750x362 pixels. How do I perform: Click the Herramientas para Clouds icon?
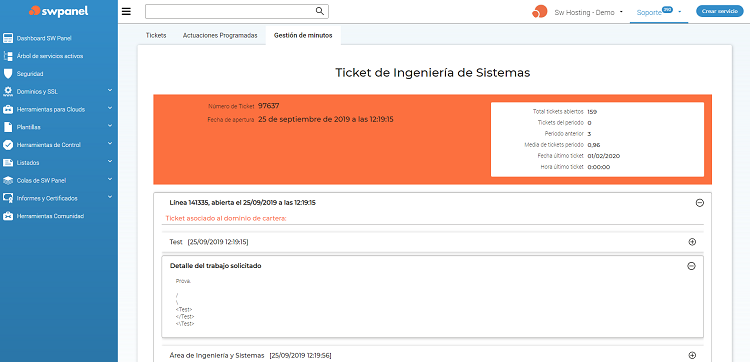[x=8, y=110]
